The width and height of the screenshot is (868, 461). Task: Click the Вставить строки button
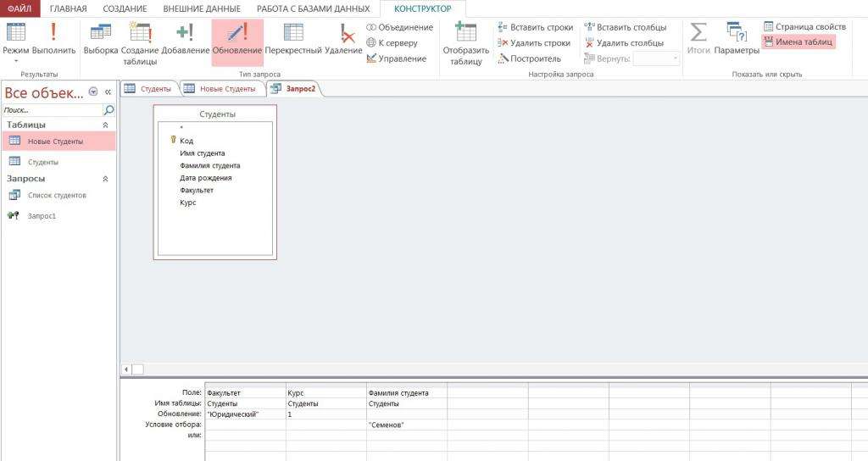click(535, 27)
